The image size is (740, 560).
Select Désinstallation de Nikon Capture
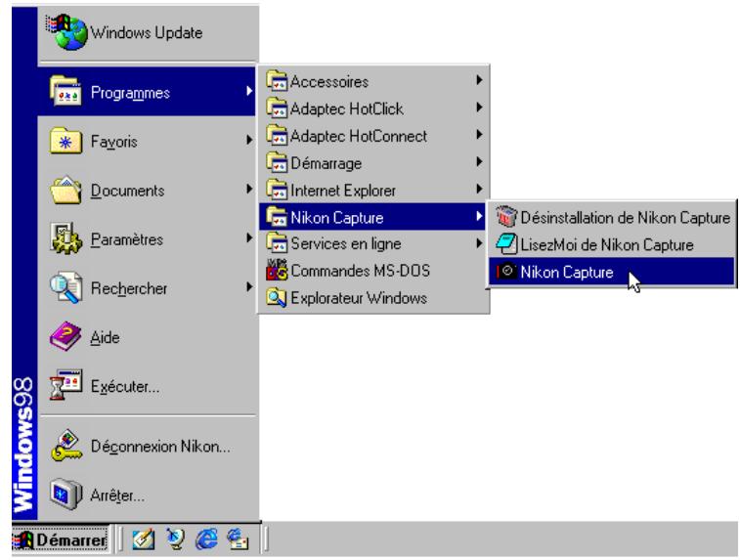[x=611, y=218]
